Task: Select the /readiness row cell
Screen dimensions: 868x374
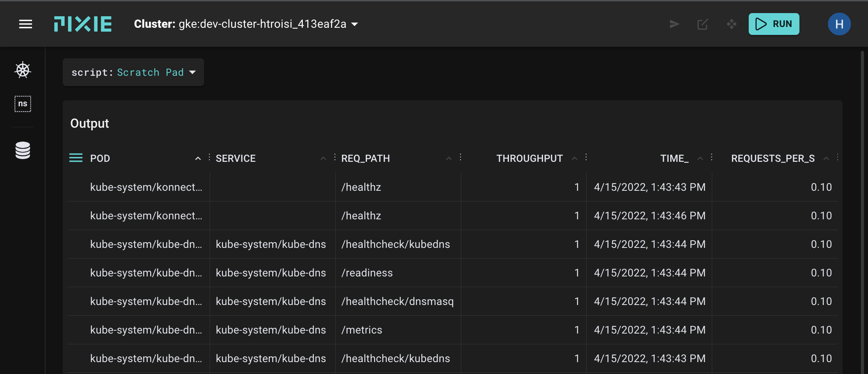Action: pos(367,273)
